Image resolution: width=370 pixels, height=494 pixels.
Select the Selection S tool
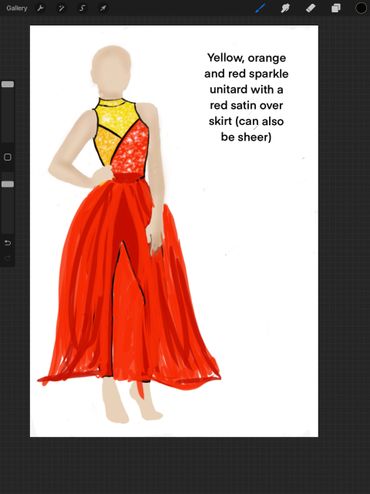[x=82, y=8]
